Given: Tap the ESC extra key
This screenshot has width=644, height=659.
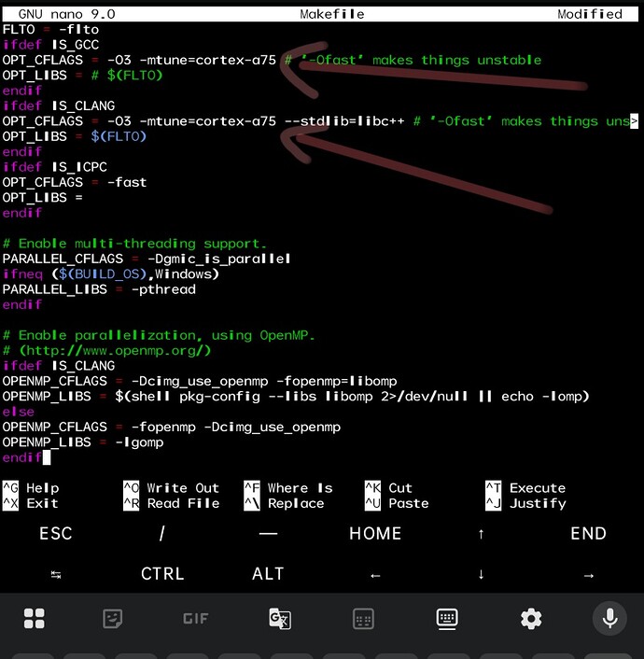Looking at the screenshot, I should click(x=55, y=533).
